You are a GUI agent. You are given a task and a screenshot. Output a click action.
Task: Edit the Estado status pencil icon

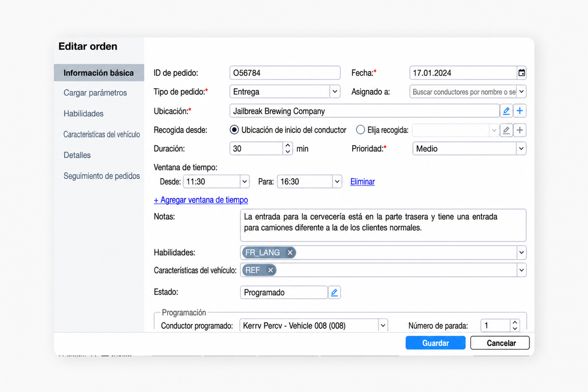(334, 292)
